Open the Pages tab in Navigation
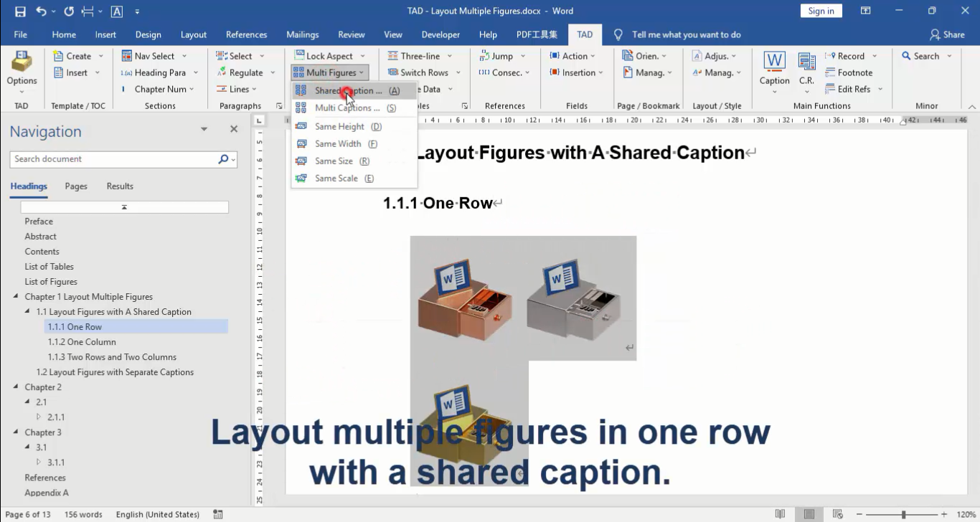Image resolution: width=980 pixels, height=522 pixels. tap(76, 186)
